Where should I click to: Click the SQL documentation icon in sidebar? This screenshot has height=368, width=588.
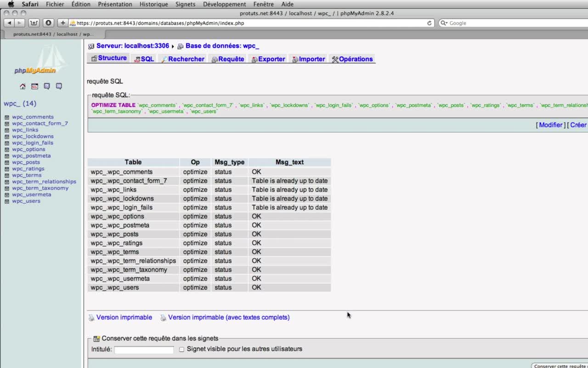pyautogui.click(x=59, y=86)
